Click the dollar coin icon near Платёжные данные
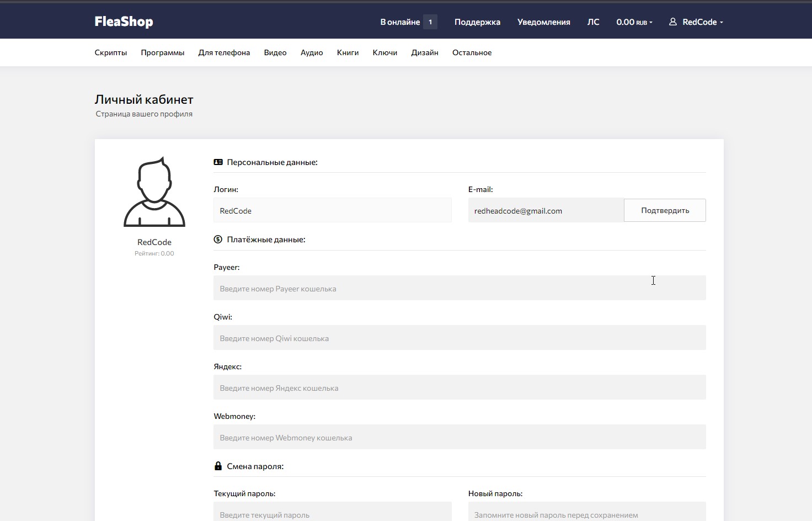The image size is (812, 521). click(218, 240)
